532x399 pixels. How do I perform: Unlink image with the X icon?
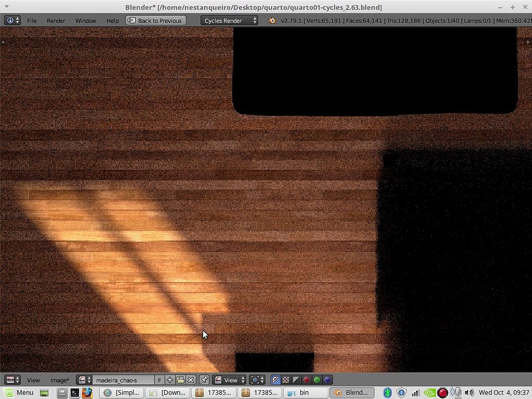point(191,380)
